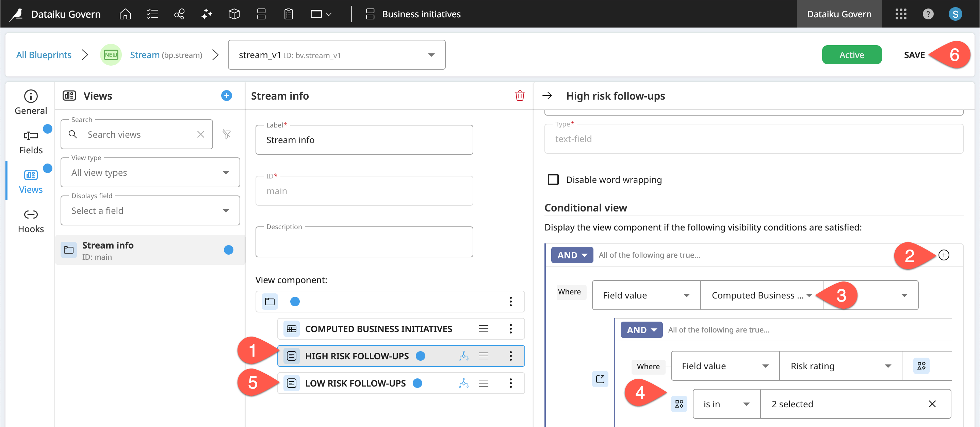The image size is (980, 427).
Task: Open the View type dropdown
Action: tap(150, 173)
